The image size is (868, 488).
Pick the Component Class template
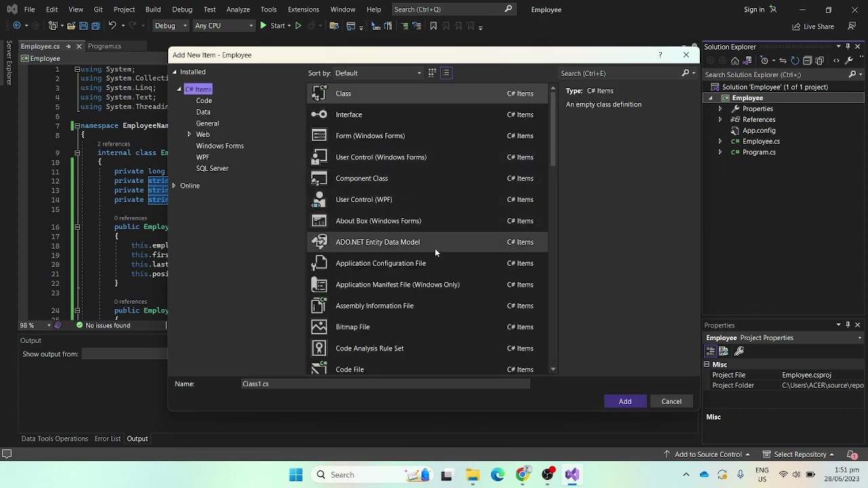click(427, 178)
